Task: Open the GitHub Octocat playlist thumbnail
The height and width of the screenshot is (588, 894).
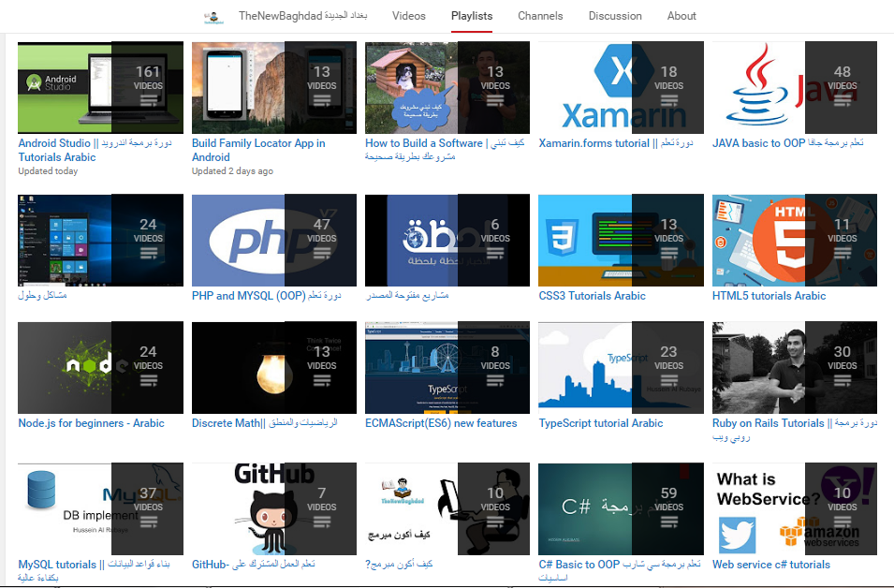Action: coord(274,508)
